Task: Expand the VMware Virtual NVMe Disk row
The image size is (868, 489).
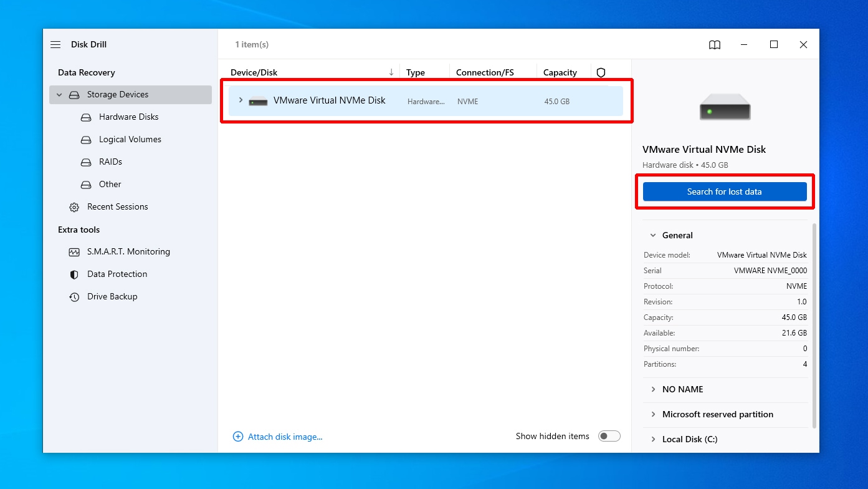Action: pyautogui.click(x=241, y=100)
